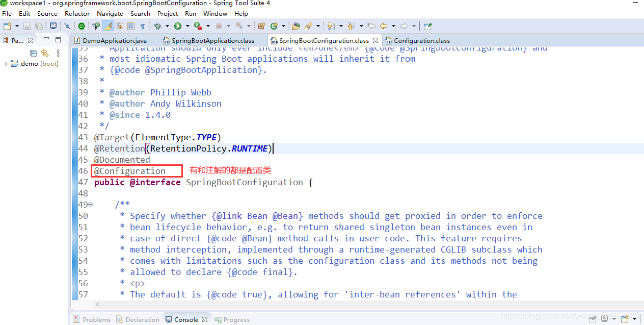Screen dimensions: 644x325
Task: Click the Debug bug icon
Action: click(157, 26)
